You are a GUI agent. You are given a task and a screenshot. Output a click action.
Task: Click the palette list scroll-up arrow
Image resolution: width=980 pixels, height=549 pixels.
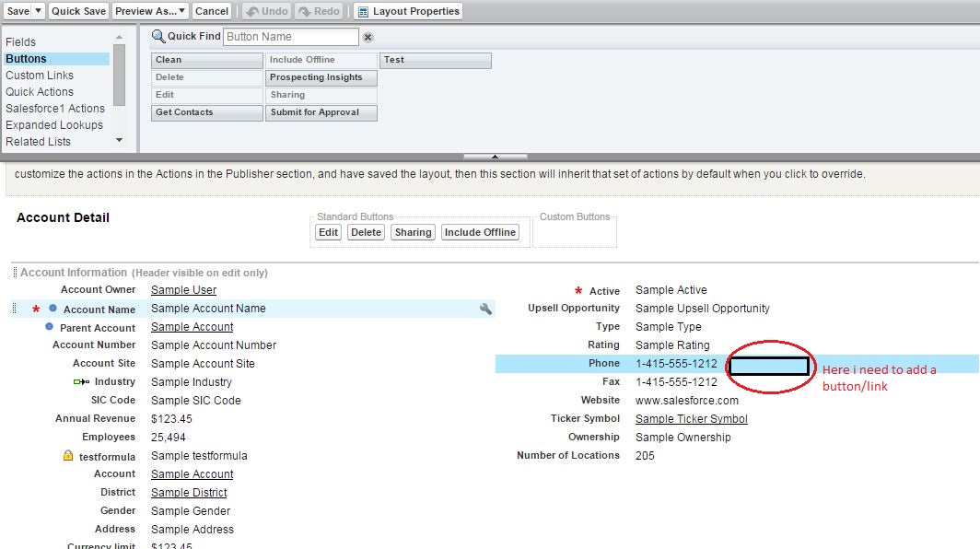pyautogui.click(x=120, y=38)
